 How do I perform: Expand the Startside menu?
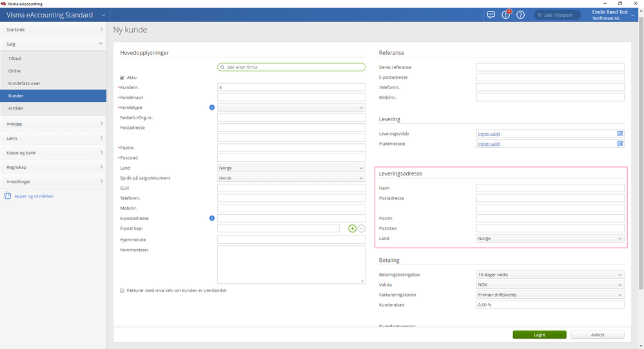point(53,29)
